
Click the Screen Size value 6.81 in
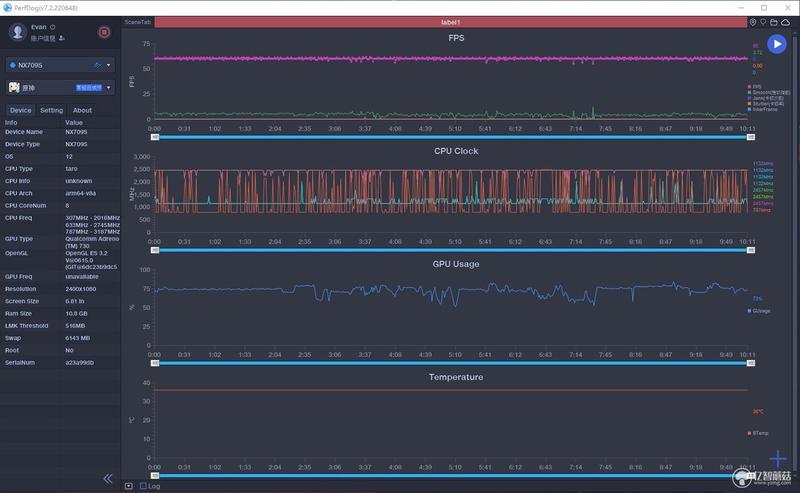[74, 301]
